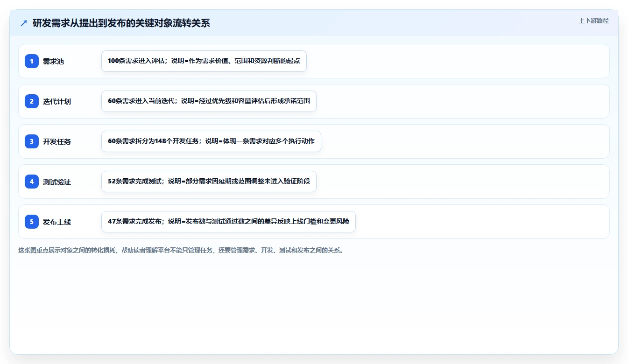
Task: Click step number 2 badge for 迭代计划
Action: point(32,101)
